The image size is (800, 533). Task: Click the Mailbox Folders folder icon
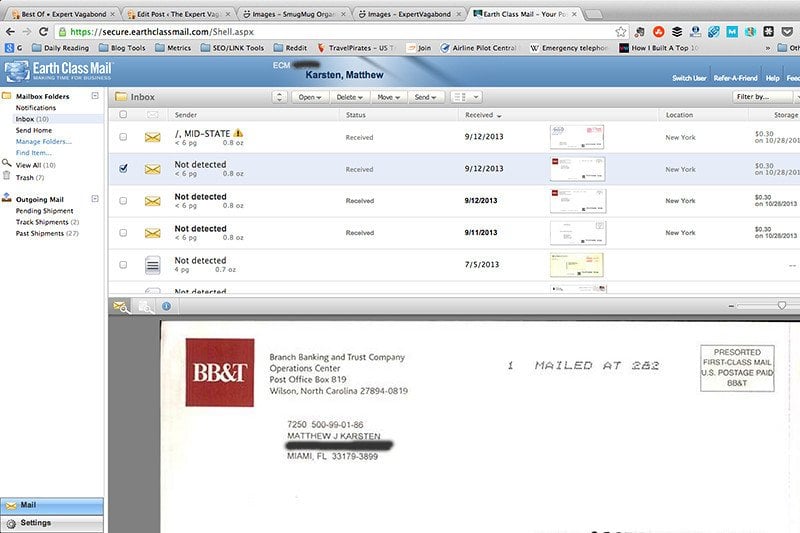point(7,95)
